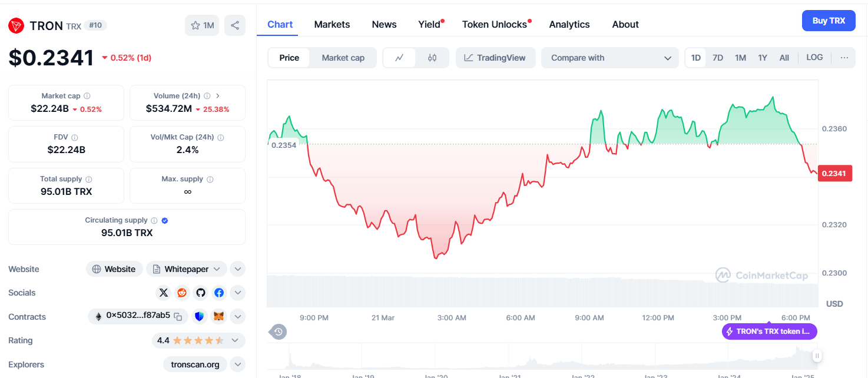The height and width of the screenshot is (378, 868).
Task: Toggle LOG scale
Action: tap(814, 57)
